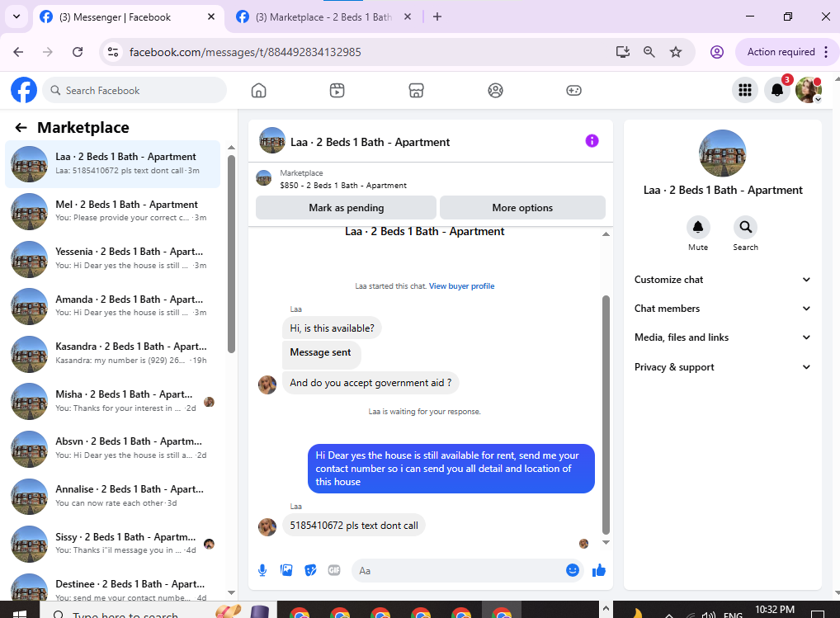
Task: Open Misha conversation in list
Action: (x=112, y=401)
